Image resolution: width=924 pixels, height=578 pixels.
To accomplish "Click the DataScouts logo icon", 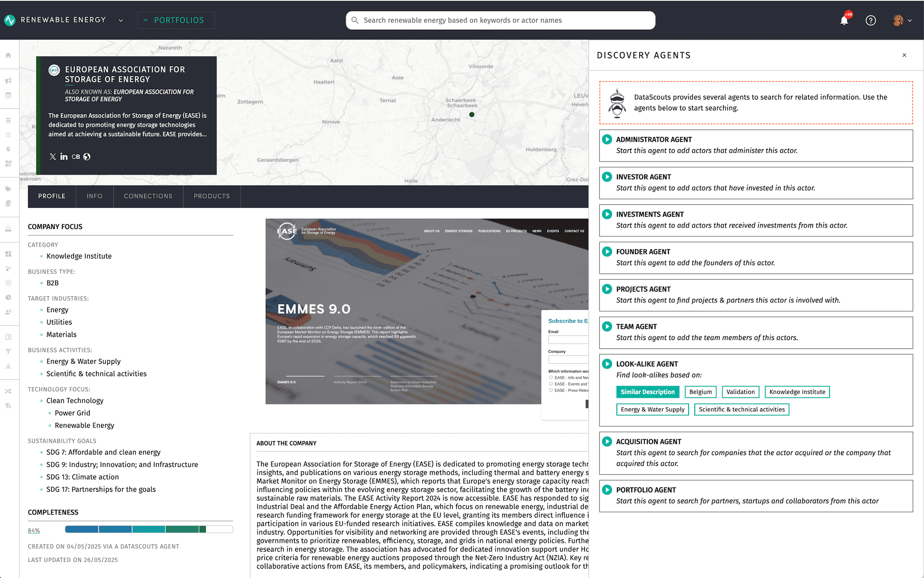I will (10, 20).
